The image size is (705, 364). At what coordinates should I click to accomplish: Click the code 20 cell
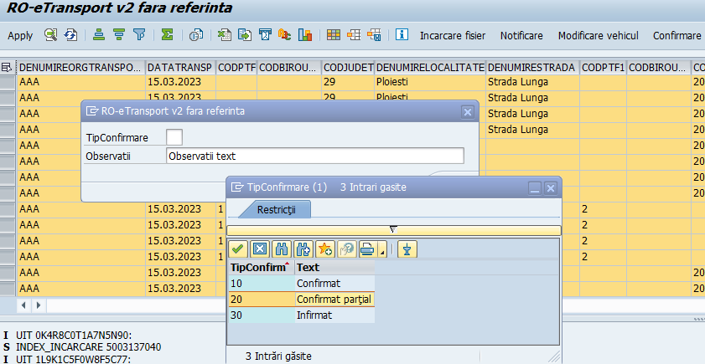click(x=261, y=299)
